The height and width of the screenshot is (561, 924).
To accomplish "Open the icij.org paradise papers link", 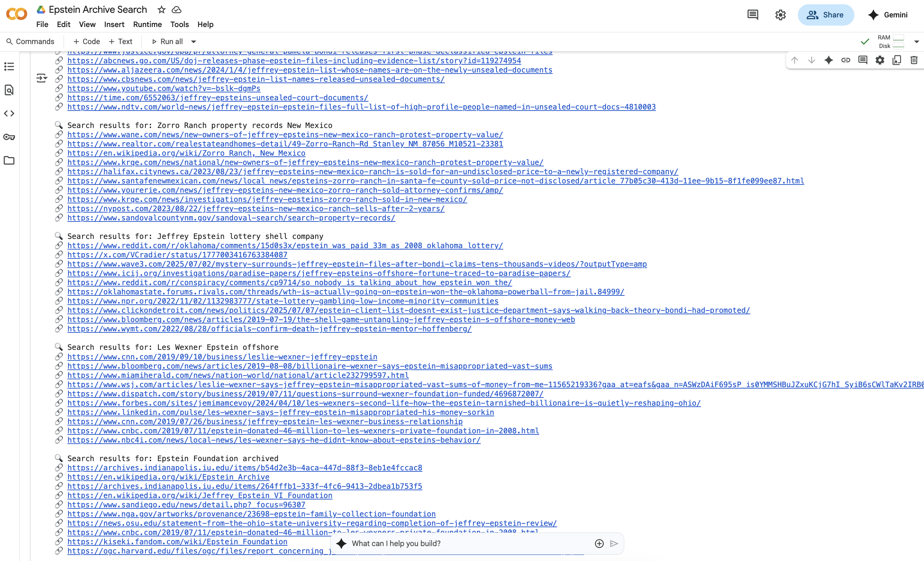I will (x=319, y=273).
